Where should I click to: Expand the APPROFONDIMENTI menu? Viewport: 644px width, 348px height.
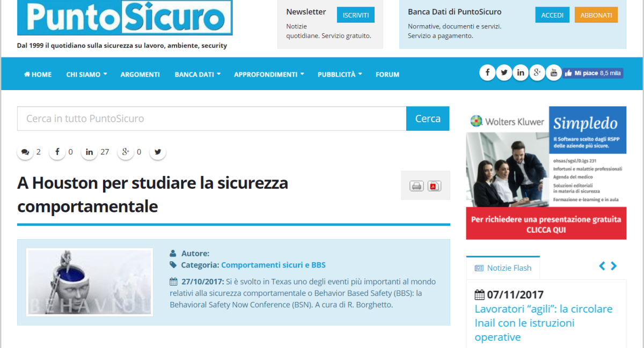point(269,75)
